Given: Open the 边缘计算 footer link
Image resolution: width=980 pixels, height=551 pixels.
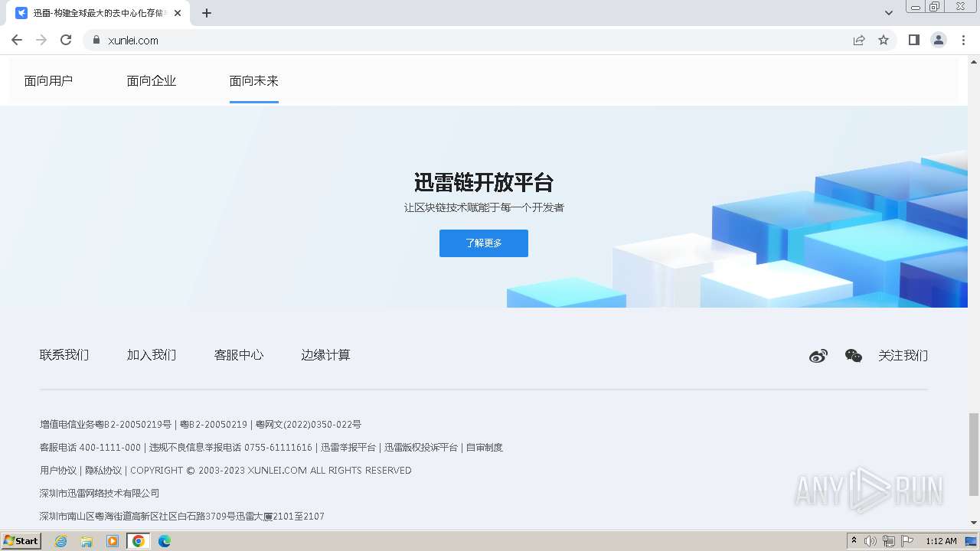Looking at the screenshot, I should point(325,355).
